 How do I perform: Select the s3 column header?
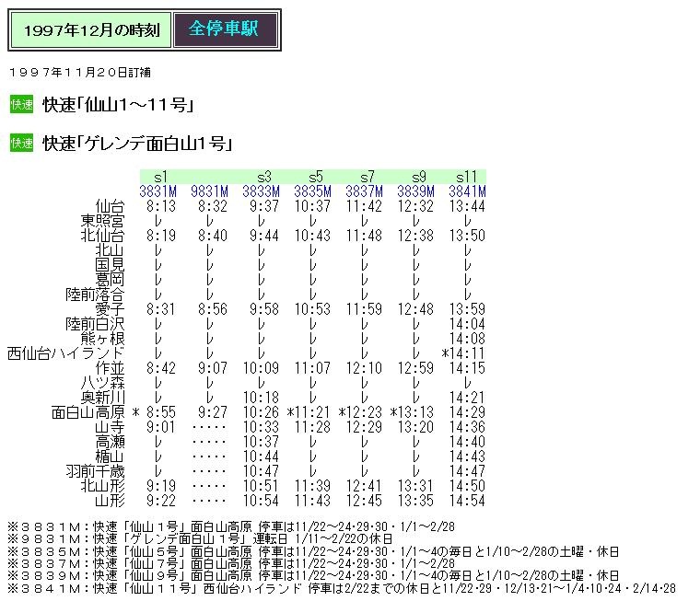coord(263,177)
